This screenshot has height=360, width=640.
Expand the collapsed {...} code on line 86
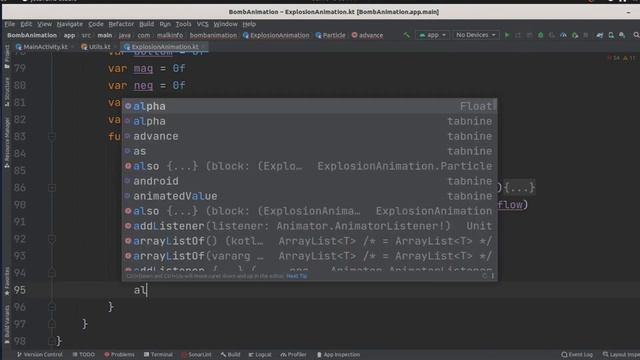click(x=519, y=188)
